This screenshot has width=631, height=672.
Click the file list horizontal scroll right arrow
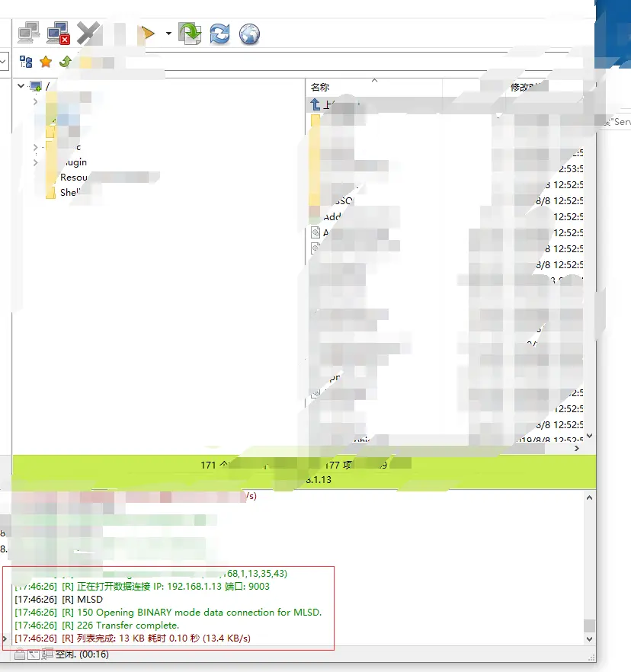click(x=577, y=448)
